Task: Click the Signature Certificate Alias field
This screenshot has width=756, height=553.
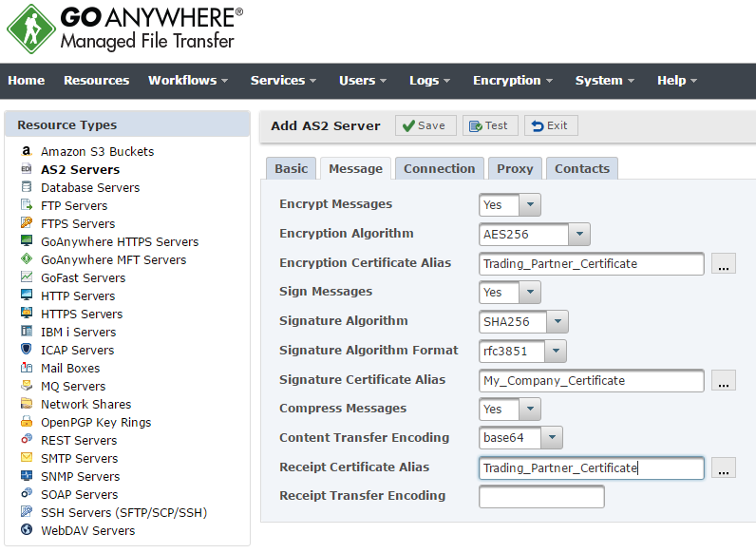Action: (592, 380)
